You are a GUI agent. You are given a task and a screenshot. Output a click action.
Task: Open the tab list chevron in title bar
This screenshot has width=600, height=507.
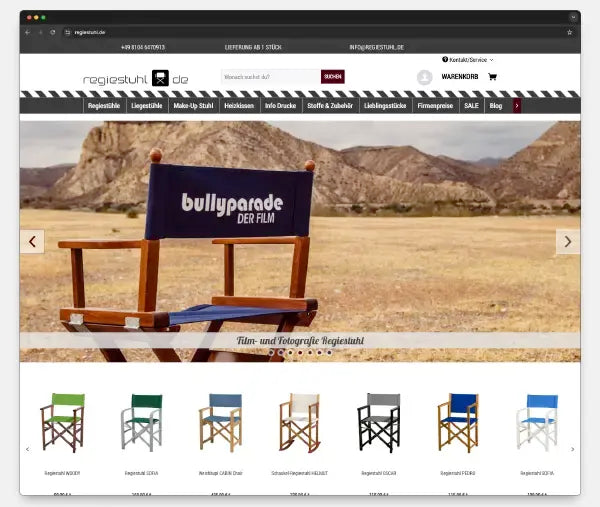[x=573, y=17]
